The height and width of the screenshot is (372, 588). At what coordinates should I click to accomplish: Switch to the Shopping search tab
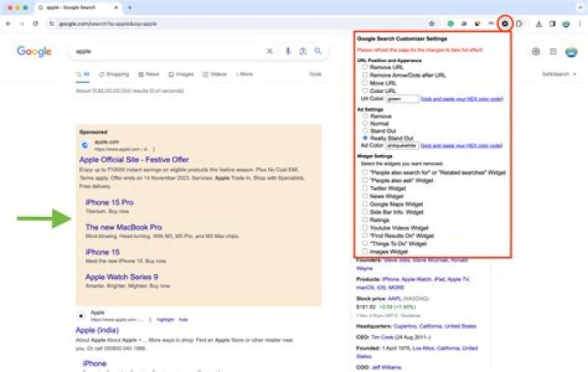tap(114, 74)
